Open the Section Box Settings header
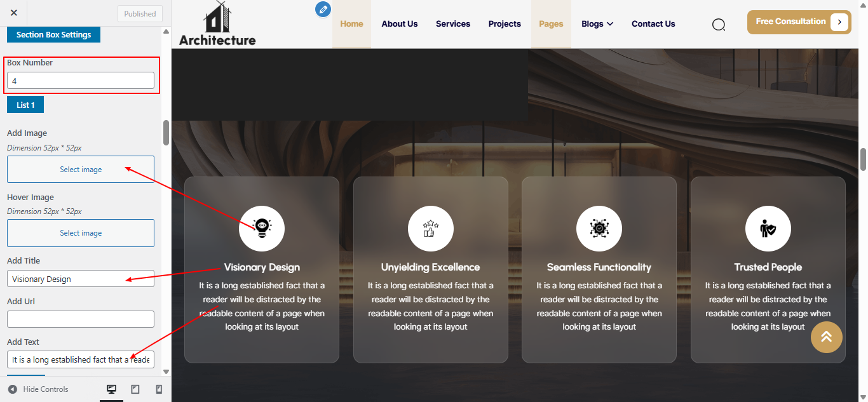Image resolution: width=868 pixels, height=402 pixels. click(x=53, y=34)
